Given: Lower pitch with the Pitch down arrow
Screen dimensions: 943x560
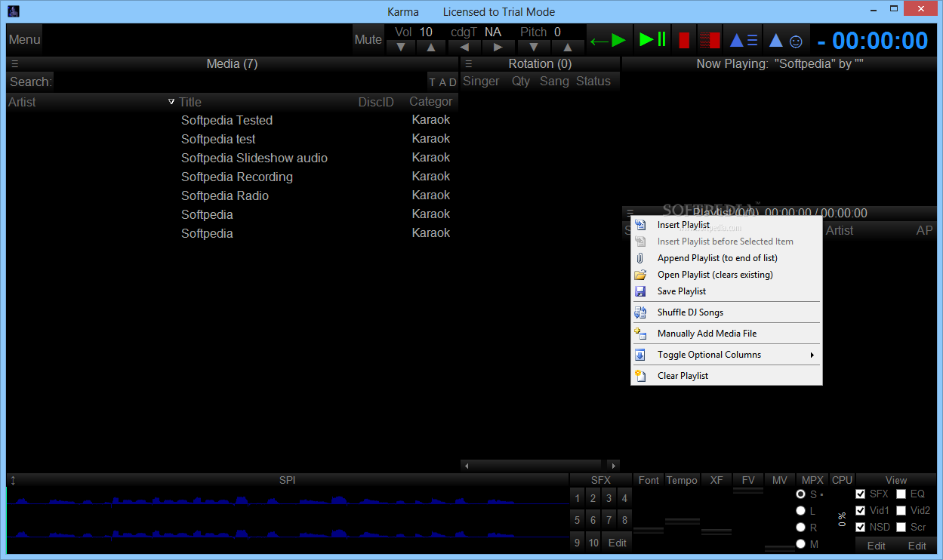Looking at the screenshot, I should pyautogui.click(x=534, y=48).
